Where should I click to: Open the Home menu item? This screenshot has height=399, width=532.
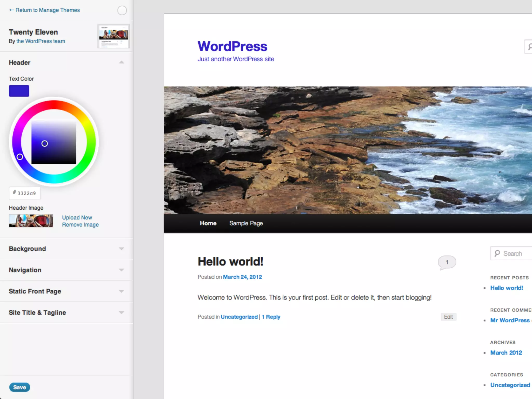[x=208, y=223]
